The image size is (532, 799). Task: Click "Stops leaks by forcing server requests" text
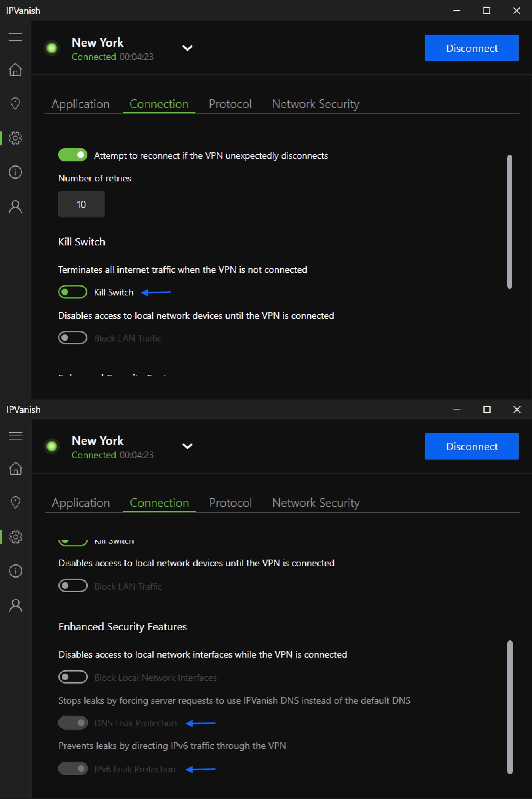(234, 700)
